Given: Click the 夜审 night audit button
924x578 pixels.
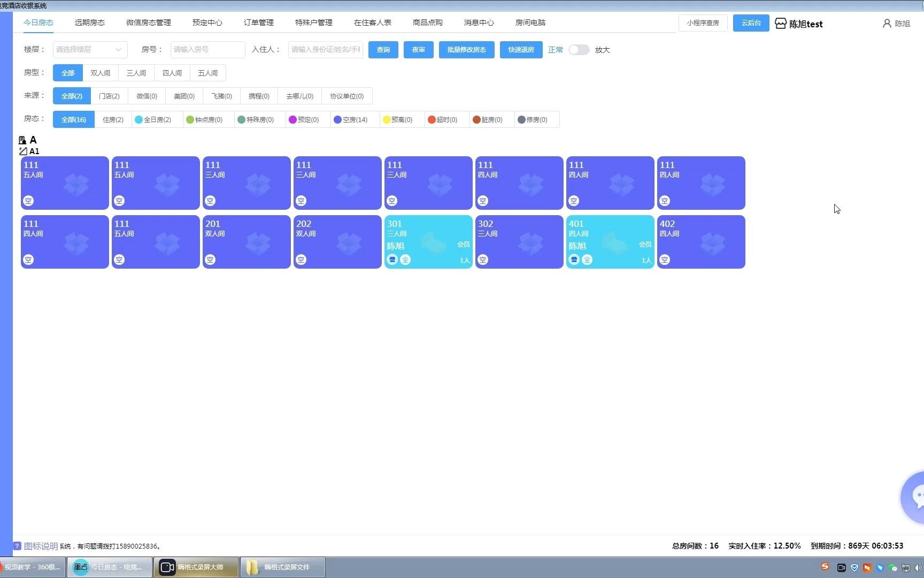Looking at the screenshot, I should click(419, 50).
